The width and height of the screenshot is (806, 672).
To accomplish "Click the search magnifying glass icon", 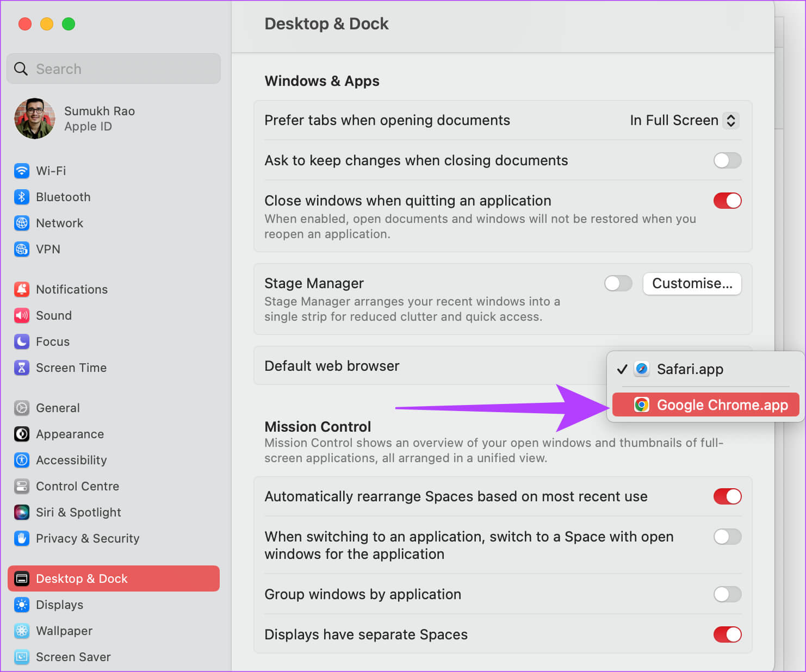I will coord(21,69).
